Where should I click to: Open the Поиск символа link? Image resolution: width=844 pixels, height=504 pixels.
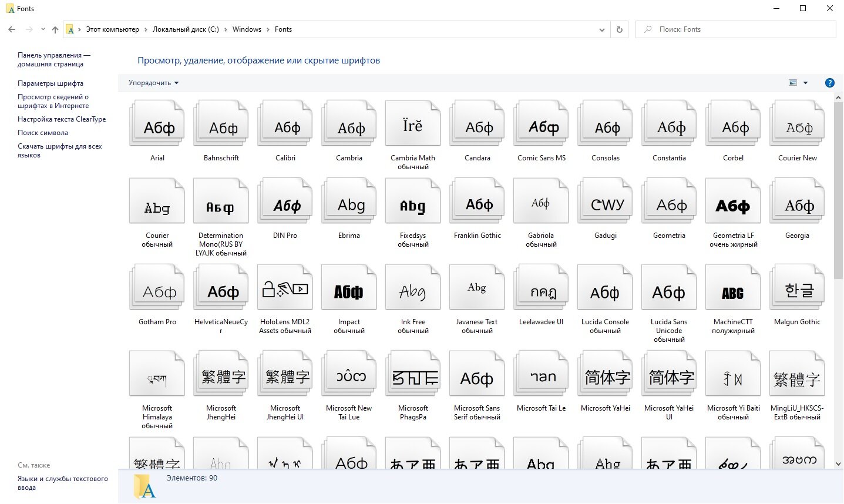(43, 133)
